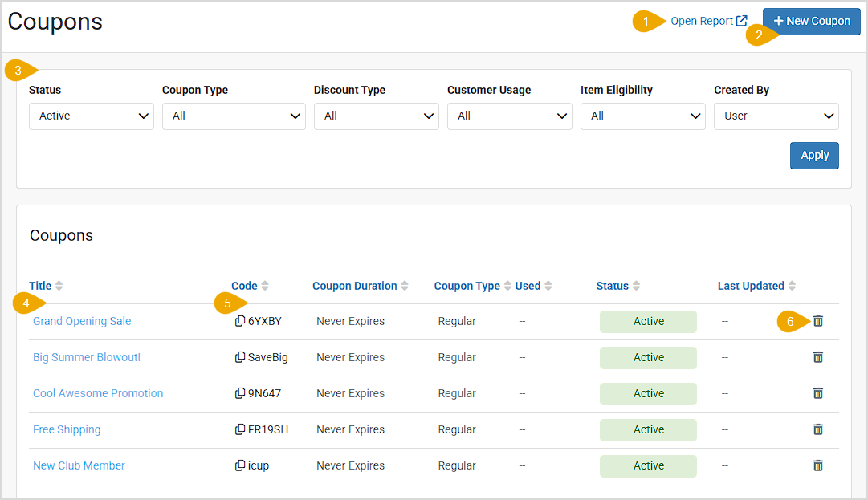Viewport: 868px width, 500px height.
Task: Delete the Grand Opening Sale coupon
Action: (x=817, y=321)
